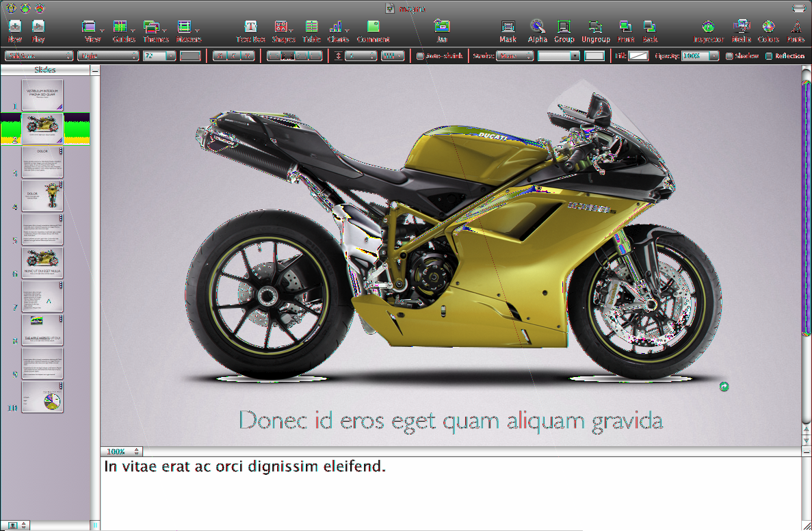Open the 100% zoom level dropdown
The height and width of the screenshot is (531, 812).
point(121,452)
